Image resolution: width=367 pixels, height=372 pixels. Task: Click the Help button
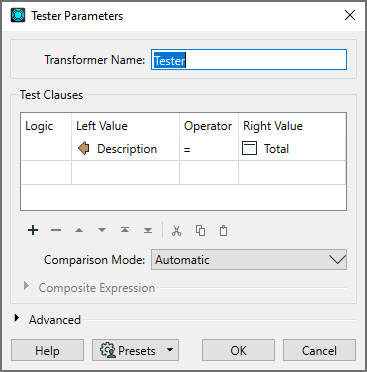[x=47, y=350]
